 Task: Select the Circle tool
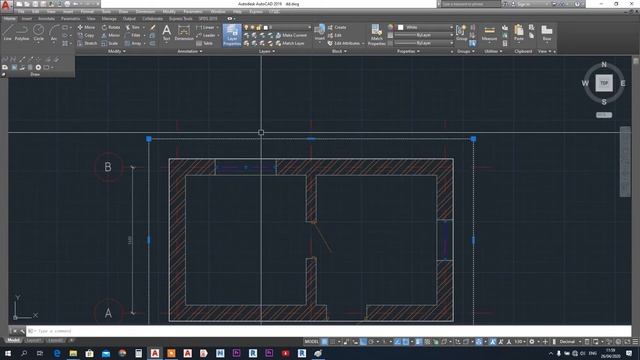[x=38, y=32]
